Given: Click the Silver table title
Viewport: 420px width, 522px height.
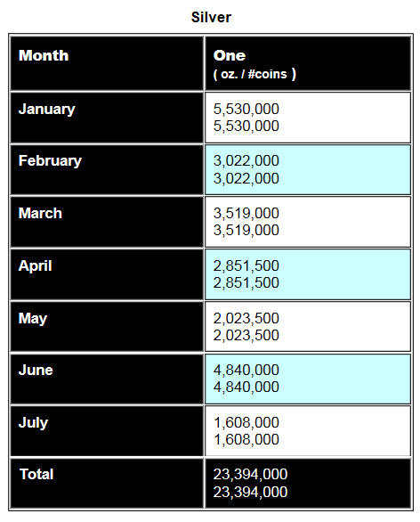Looking at the screenshot, I should (x=211, y=17).
